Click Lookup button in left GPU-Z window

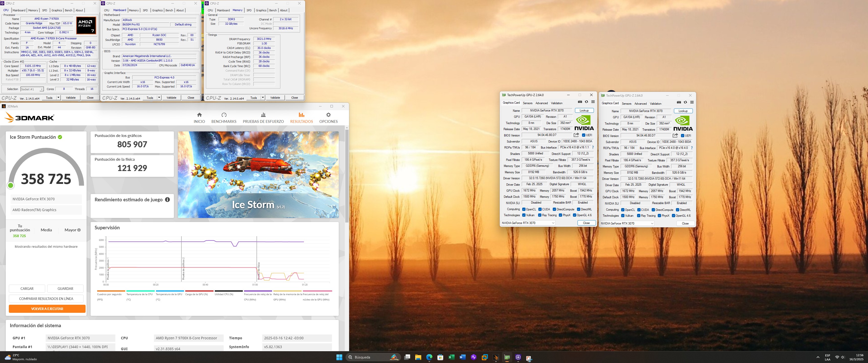point(584,110)
